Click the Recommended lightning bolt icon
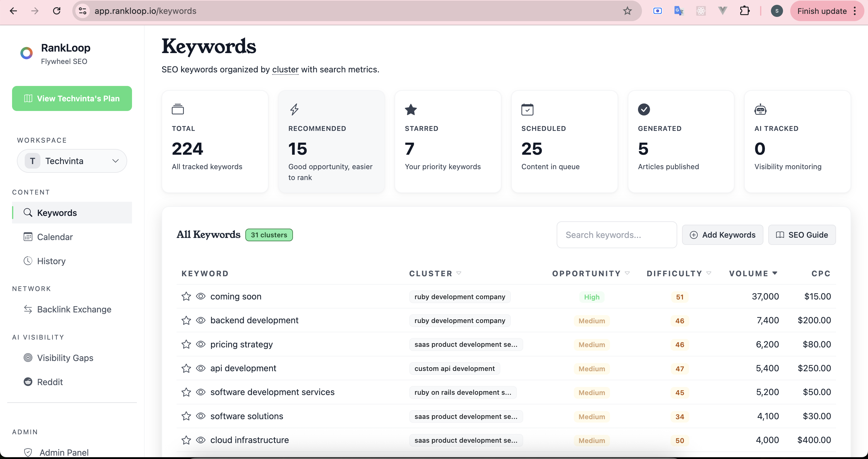 294,109
